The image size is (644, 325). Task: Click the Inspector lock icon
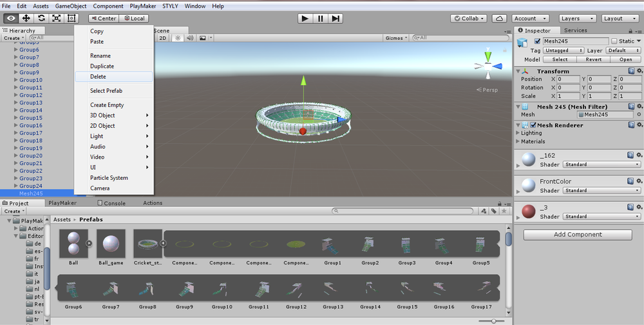630,31
